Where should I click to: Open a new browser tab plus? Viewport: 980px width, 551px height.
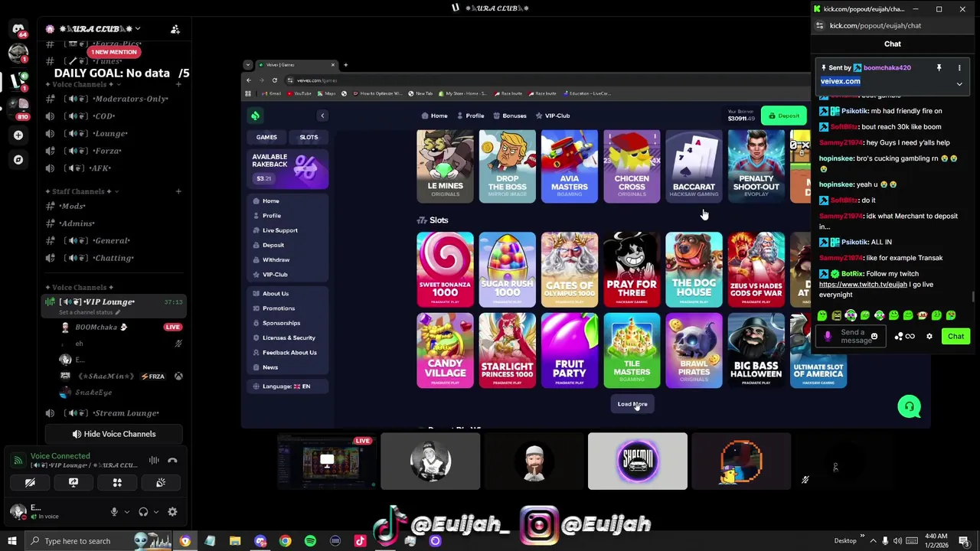pyautogui.click(x=345, y=65)
